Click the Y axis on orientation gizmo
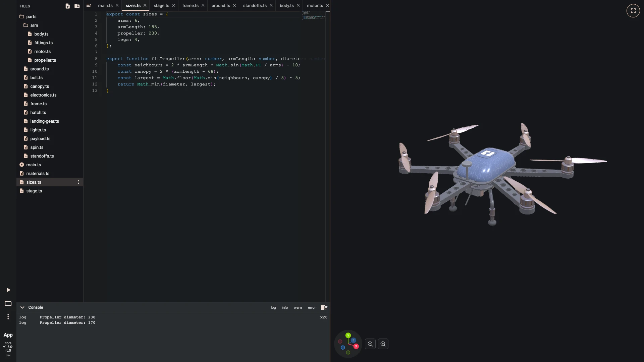The width and height of the screenshot is (644, 362). [x=348, y=335]
